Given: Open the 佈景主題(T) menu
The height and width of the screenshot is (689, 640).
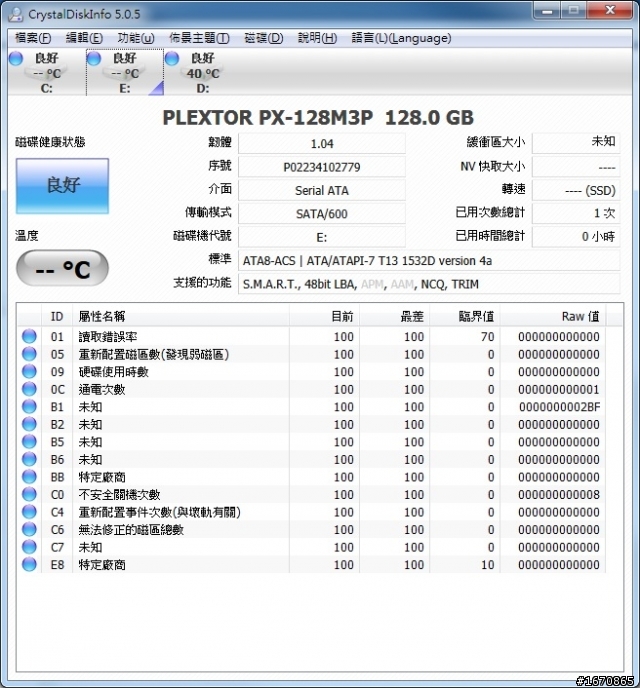Looking at the screenshot, I should 200,38.
